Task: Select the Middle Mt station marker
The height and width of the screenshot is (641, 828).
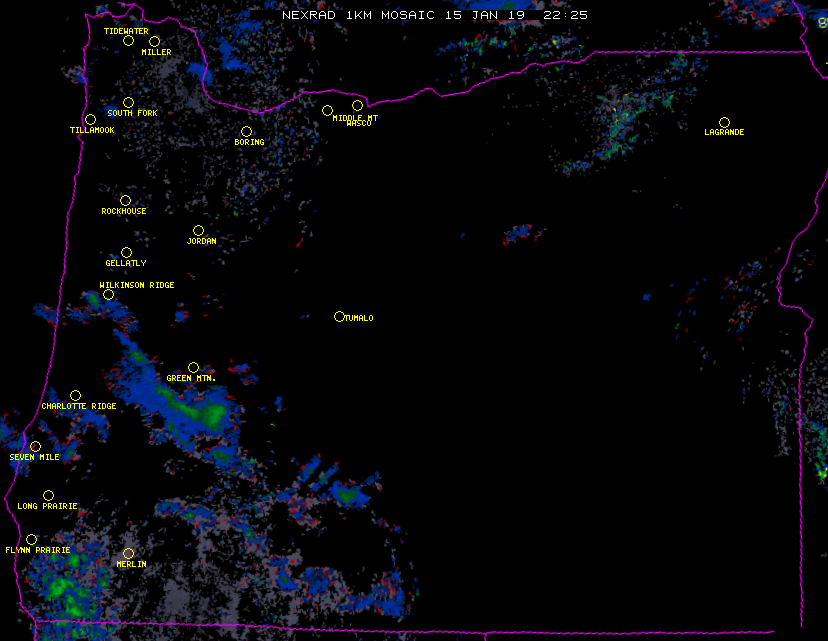Action: (327, 110)
